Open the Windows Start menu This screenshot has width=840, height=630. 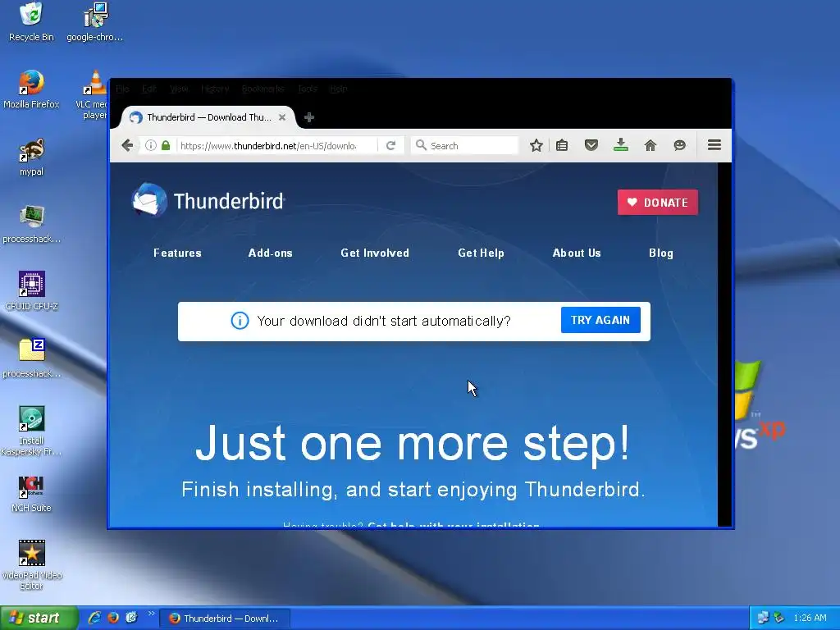[x=39, y=619]
